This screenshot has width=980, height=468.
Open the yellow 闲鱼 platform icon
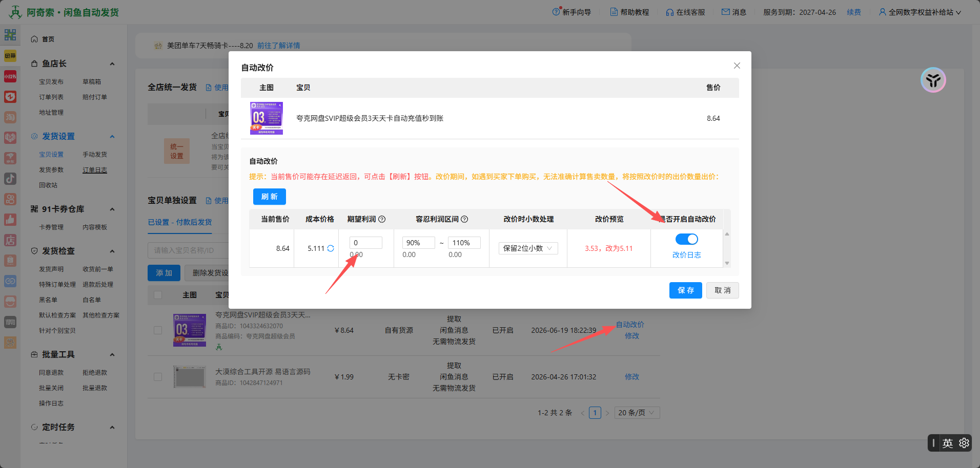10,56
